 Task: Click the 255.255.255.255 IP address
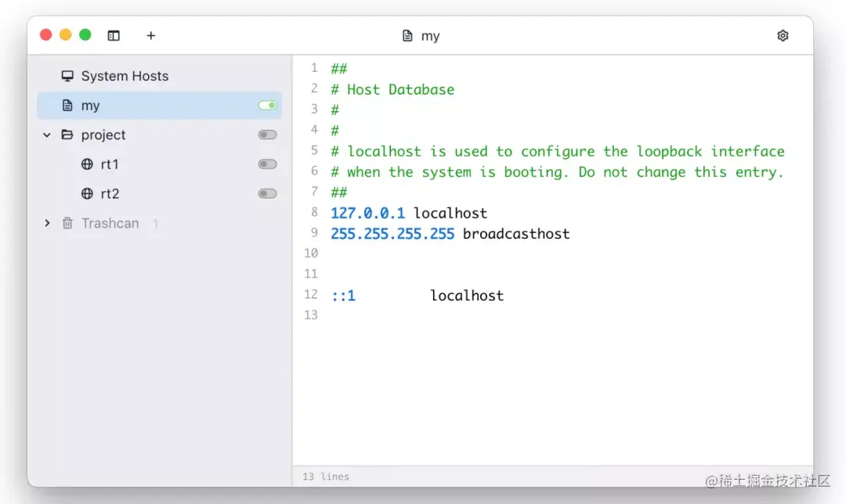click(392, 233)
